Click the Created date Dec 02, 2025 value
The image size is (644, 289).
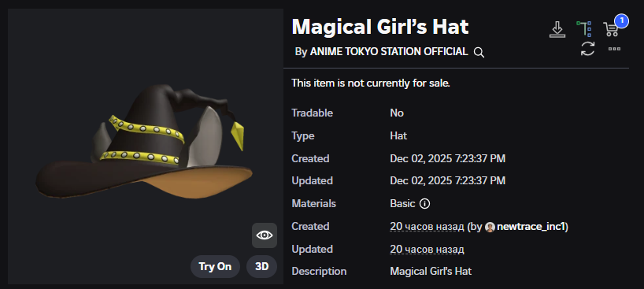click(448, 159)
